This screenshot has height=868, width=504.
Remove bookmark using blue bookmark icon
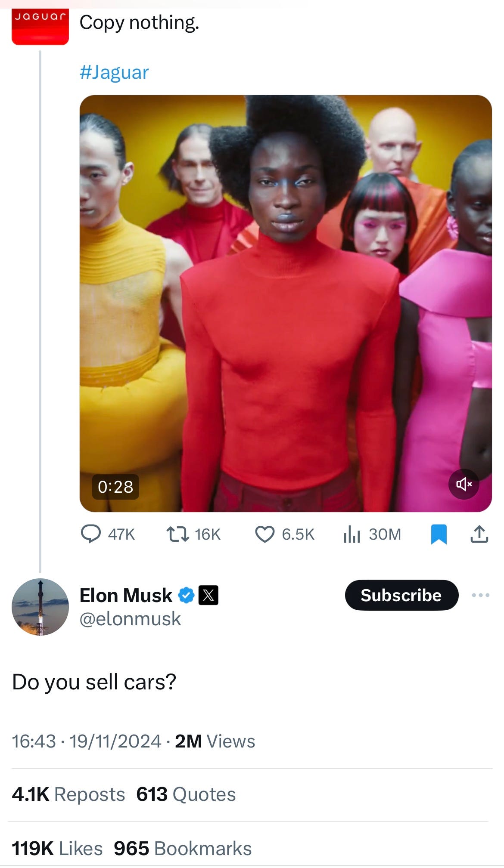(439, 534)
